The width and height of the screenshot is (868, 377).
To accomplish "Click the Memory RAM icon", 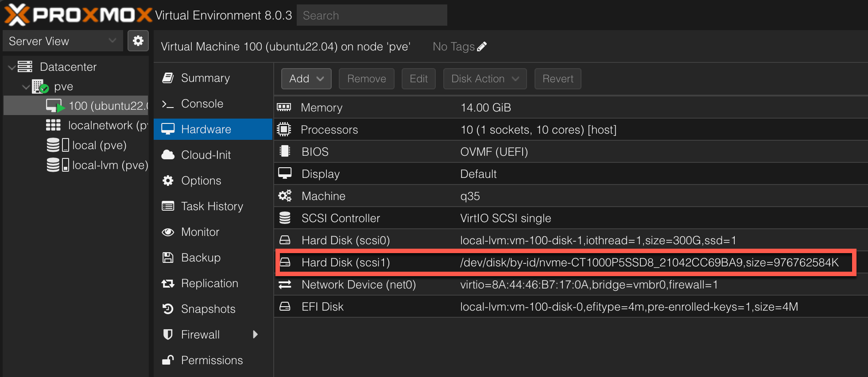I will click(x=284, y=107).
